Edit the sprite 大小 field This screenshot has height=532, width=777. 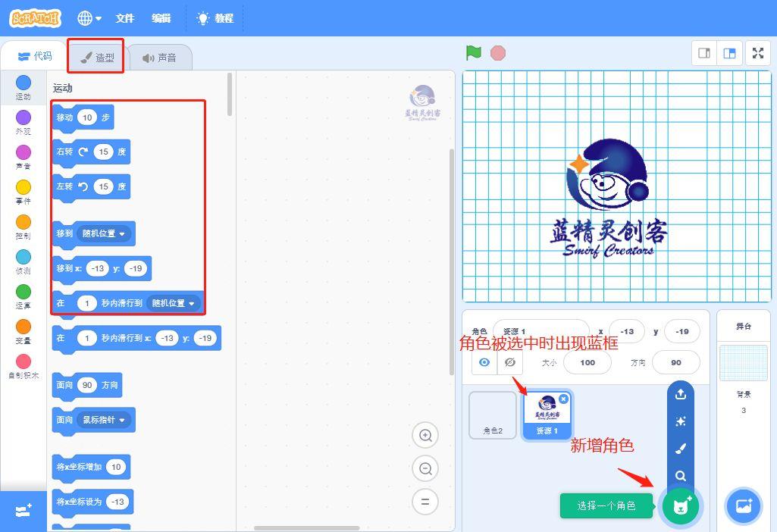pyautogui.click(x=587, y=362)
